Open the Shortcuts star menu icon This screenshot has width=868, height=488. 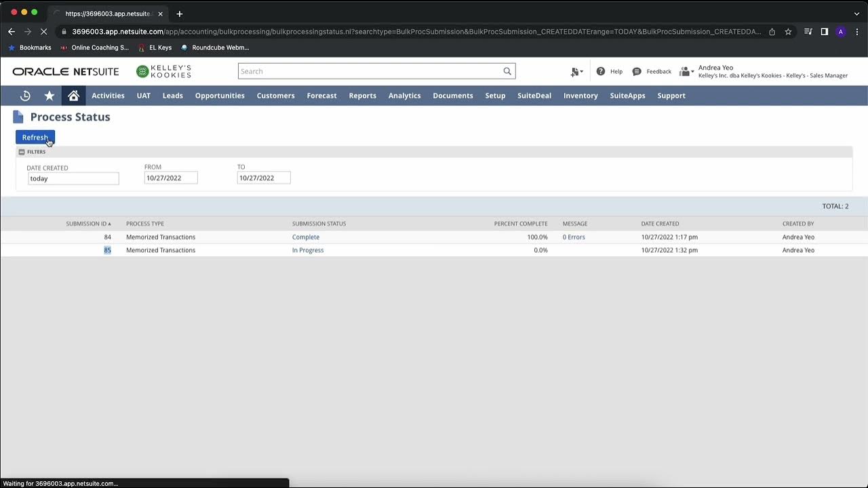[50, 96]
